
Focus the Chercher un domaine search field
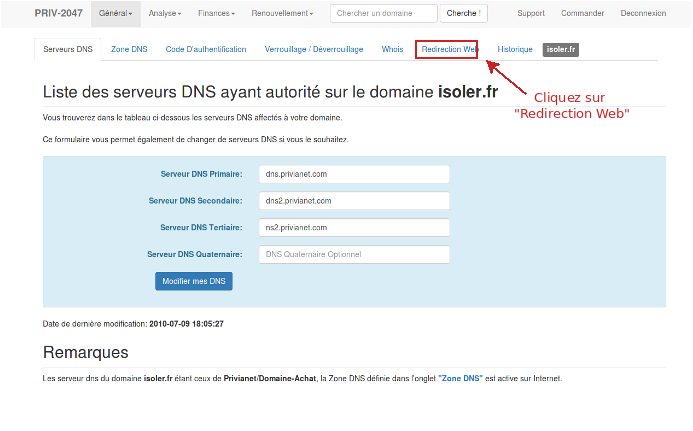(x=383, y=13)
